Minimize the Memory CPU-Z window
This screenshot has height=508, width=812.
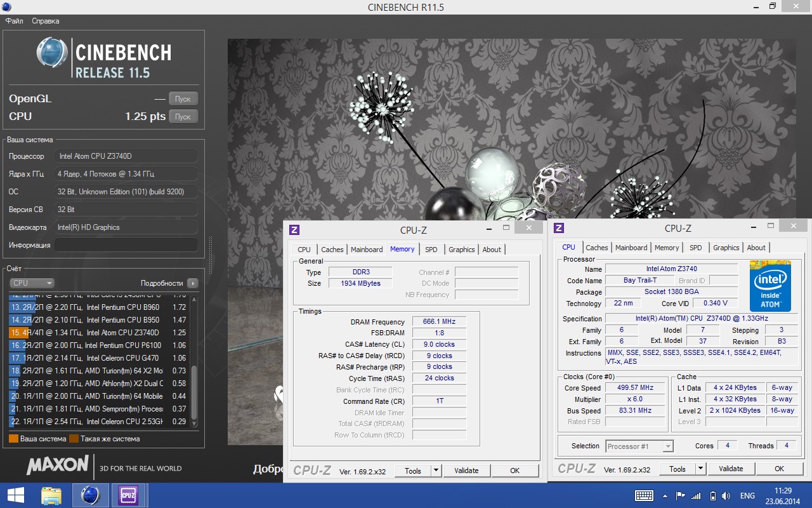pyautogui.click(x=490, y=228)
